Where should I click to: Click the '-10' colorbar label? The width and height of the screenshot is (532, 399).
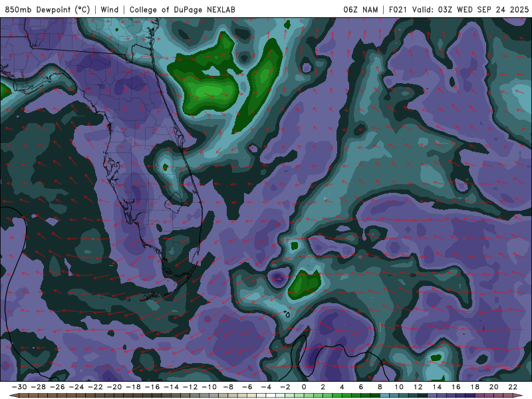click(x=209, y=387)
